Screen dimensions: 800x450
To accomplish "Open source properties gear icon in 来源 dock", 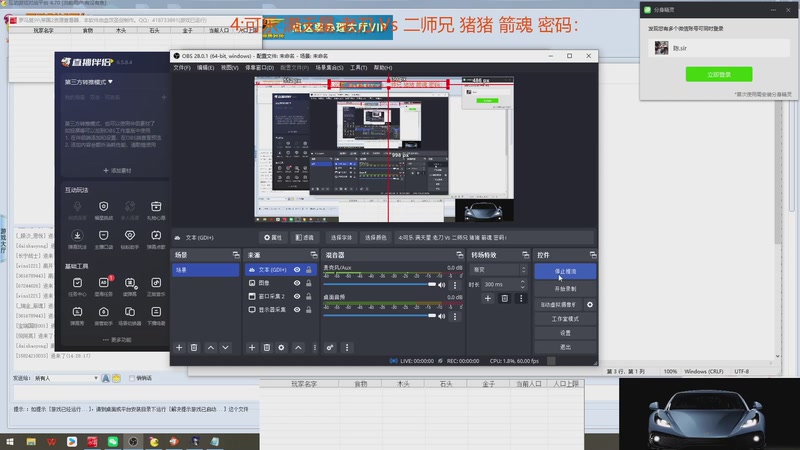I will 281,347.
